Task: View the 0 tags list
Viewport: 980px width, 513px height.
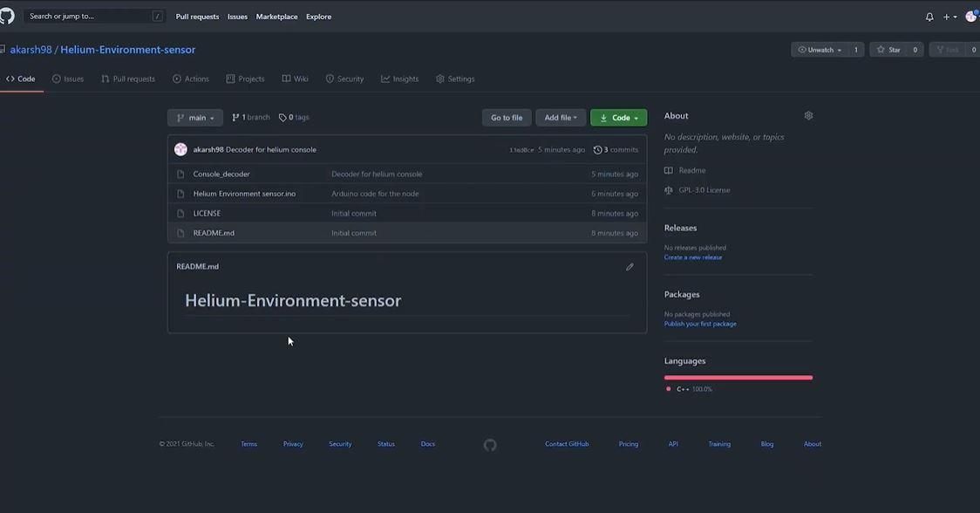Action: pos(294,118)
